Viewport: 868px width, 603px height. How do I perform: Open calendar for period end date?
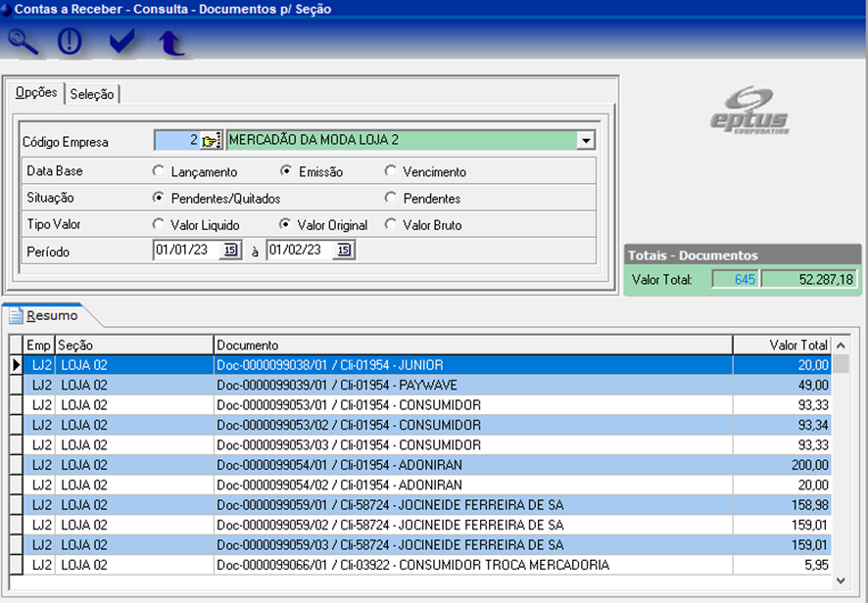(343, 251)
